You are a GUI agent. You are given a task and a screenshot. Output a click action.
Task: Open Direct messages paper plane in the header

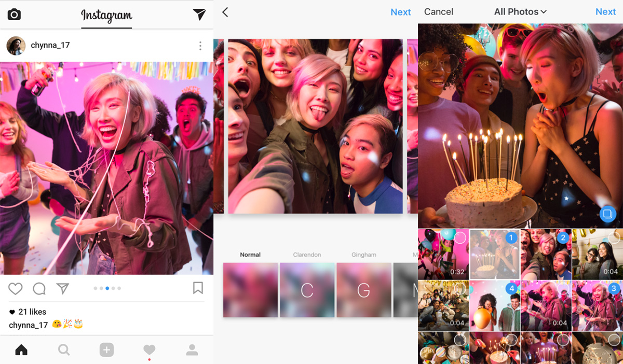[199, 14]
